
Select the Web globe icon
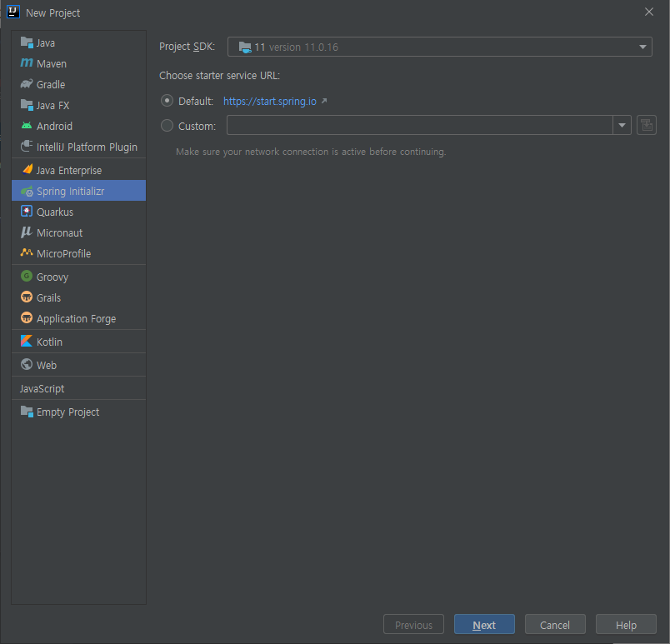27,364
